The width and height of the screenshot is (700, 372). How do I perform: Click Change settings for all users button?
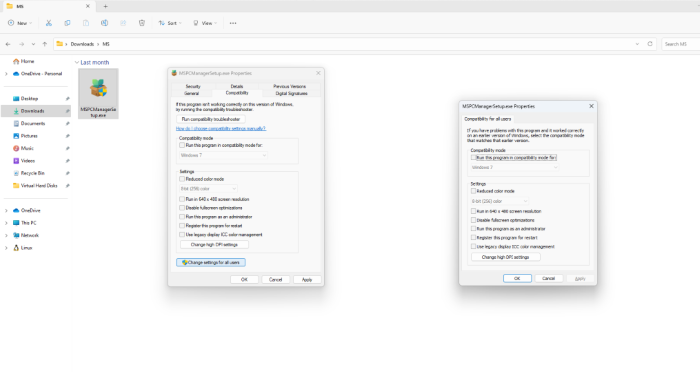coord(211,263)
